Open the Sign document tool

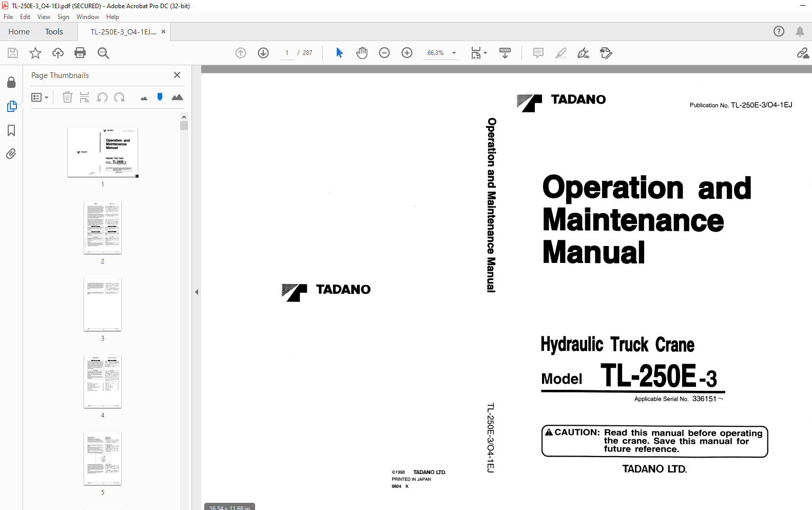tap(584, 53)
